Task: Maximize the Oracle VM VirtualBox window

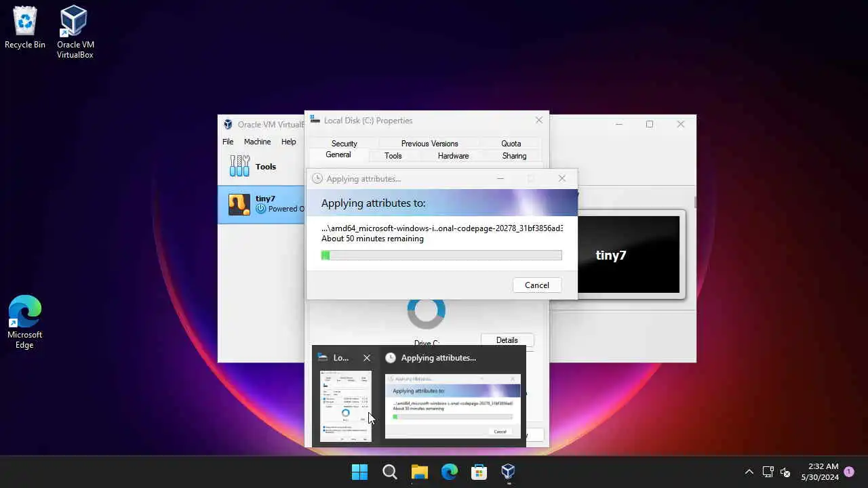Action: tap(650, 124)
